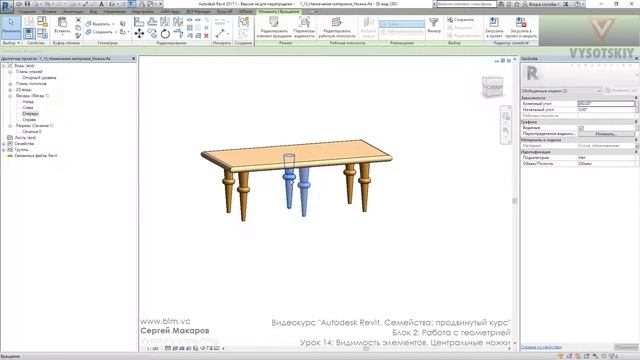Expand the 3D views (3D виды) node

tap(10, 90)
